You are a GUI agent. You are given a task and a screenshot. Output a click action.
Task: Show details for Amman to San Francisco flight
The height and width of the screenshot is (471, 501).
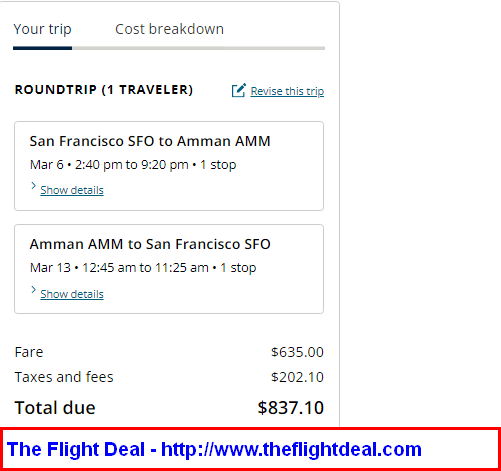pos(72,294)
